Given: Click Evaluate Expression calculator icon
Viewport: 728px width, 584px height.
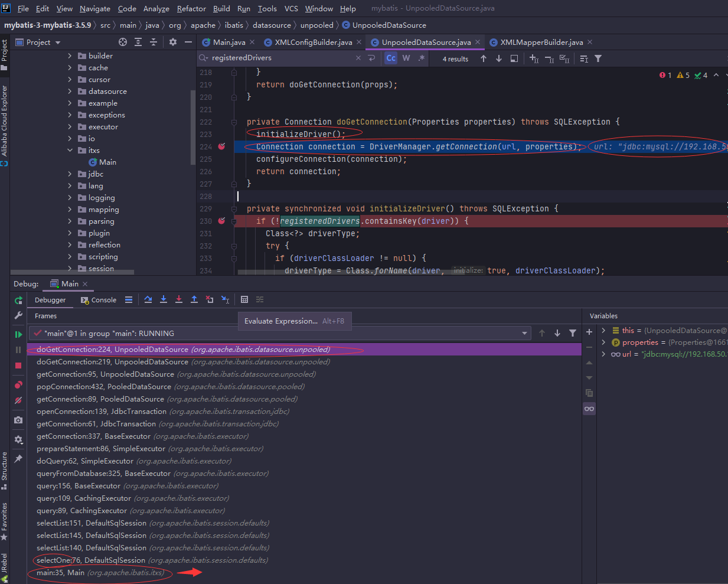Looking at the screenshot, I should click(x=244, y=300).
